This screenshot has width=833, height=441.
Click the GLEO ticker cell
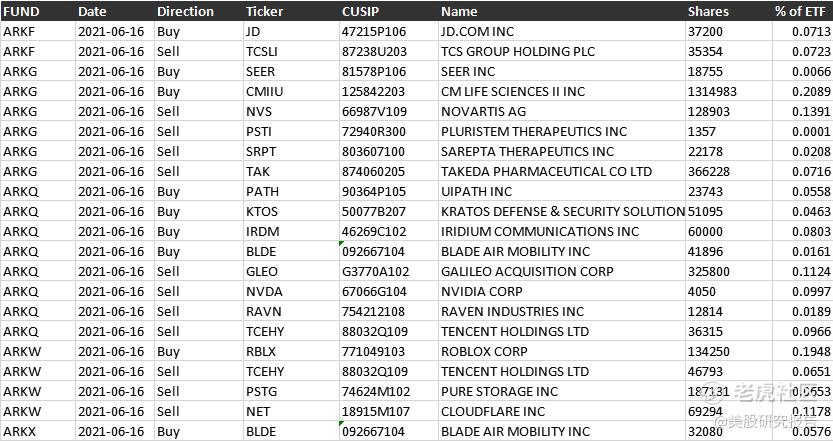291,272
